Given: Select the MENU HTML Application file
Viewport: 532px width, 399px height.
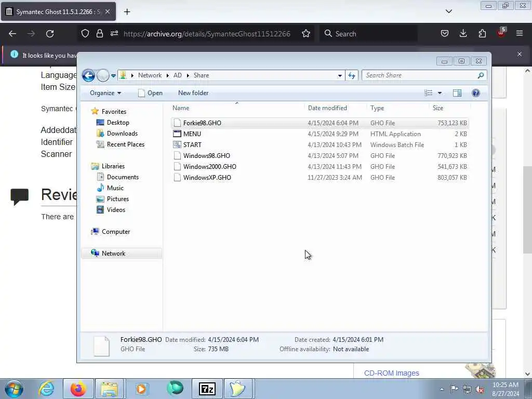Looking at the screenshot, I should point(320,134).
